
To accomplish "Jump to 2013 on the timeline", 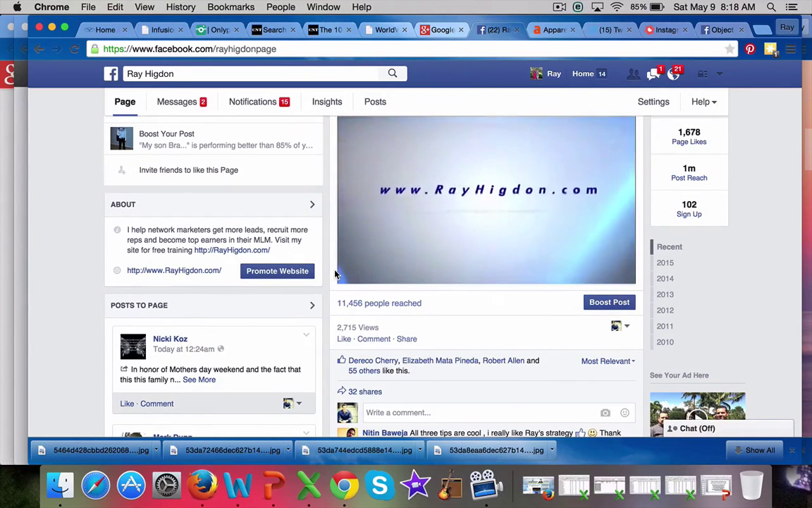I will (x=665, y=294).
